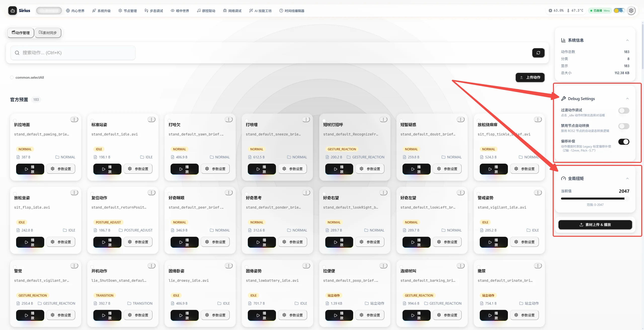This screenshot has width=644, height=330.
Task: Open the more menu on 复位动作 card
Action: tap(151, 193)
